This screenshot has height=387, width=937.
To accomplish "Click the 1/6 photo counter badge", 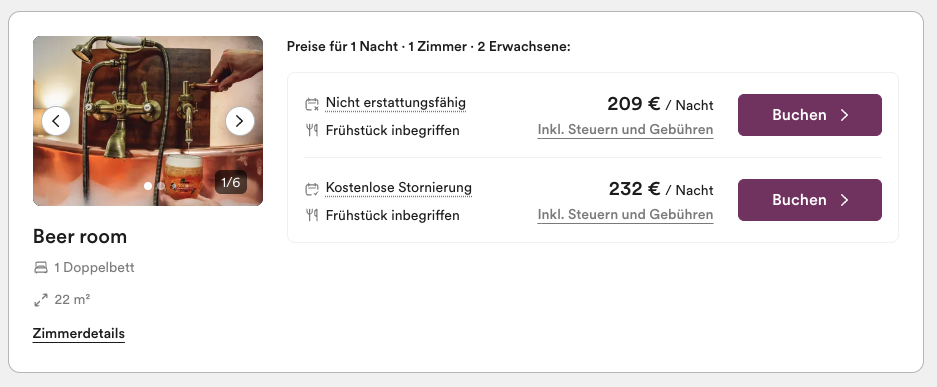I will (231, 182).
